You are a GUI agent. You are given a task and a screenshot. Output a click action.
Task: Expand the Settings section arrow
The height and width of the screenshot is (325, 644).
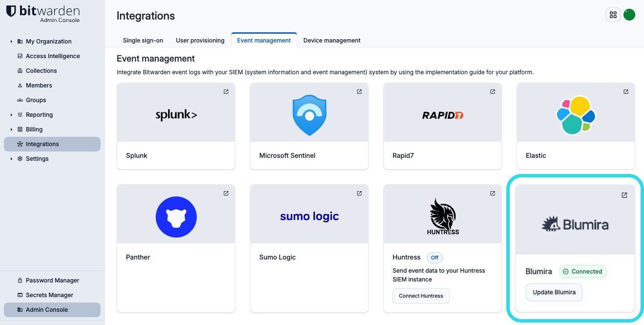[x=11, y=159]
